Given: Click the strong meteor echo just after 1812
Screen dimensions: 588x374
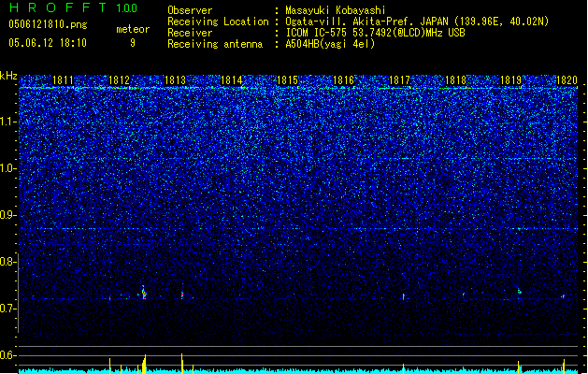Looking at the screenshot, I should pos(144,293).
